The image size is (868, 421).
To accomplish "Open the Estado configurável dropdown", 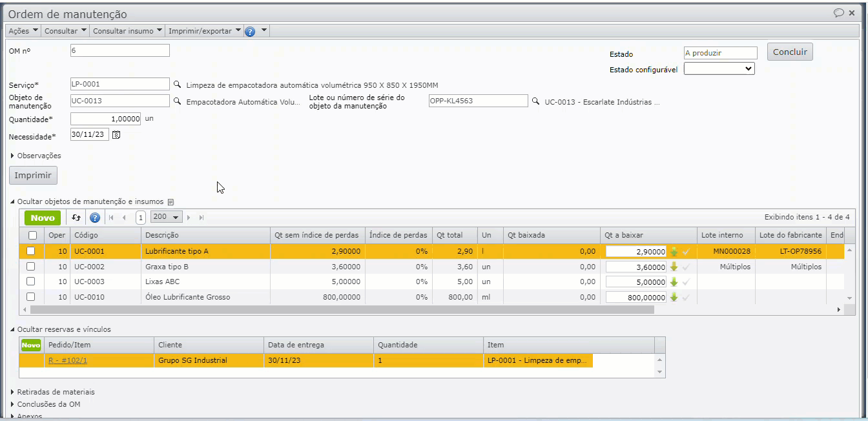I will (719, 68).
